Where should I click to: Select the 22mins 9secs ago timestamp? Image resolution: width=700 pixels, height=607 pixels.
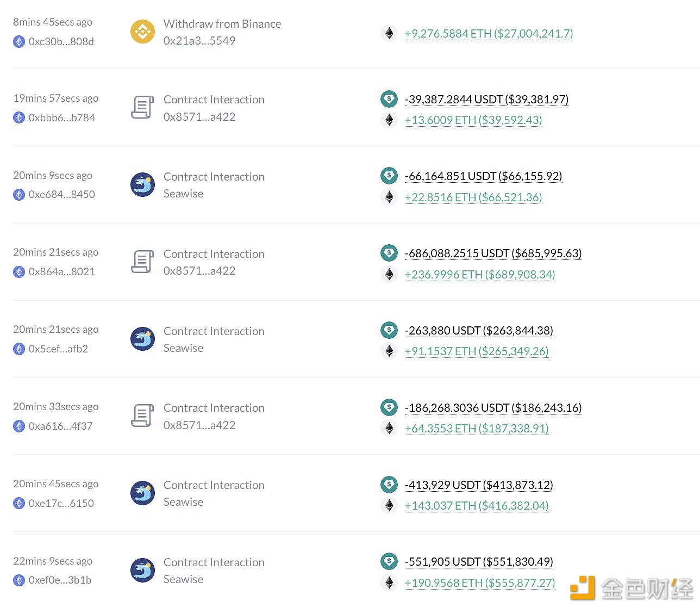pyautogui.click(x=53, y=561)
